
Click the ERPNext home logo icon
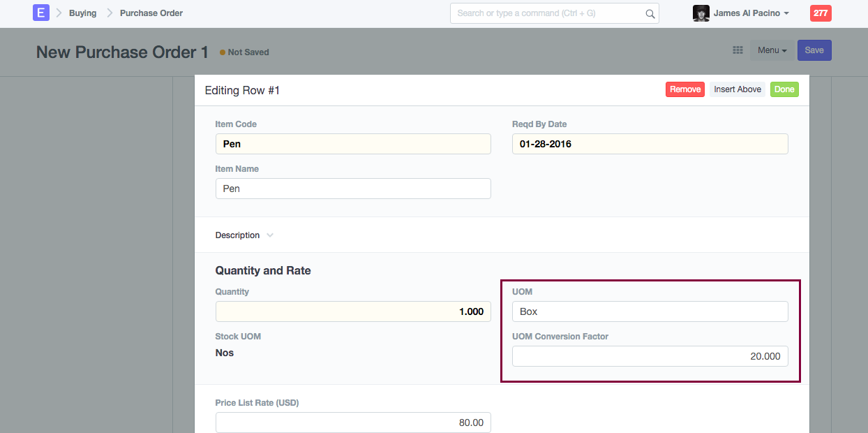tap(41, 13)
